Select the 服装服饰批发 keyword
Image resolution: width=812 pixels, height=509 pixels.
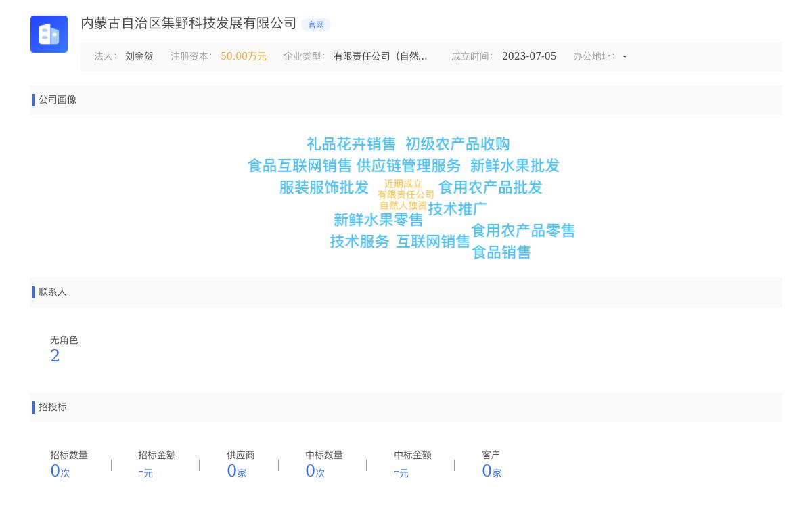pyautogui.click(x=323, y=187)
